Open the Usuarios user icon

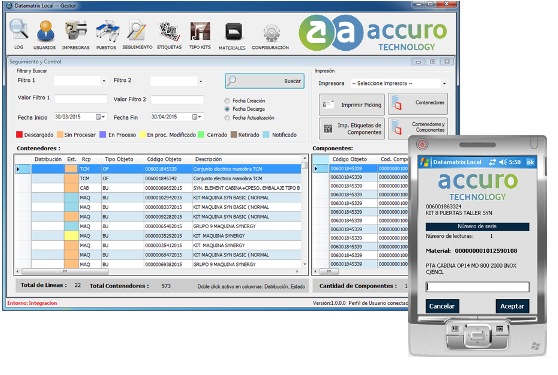point(46,31)
